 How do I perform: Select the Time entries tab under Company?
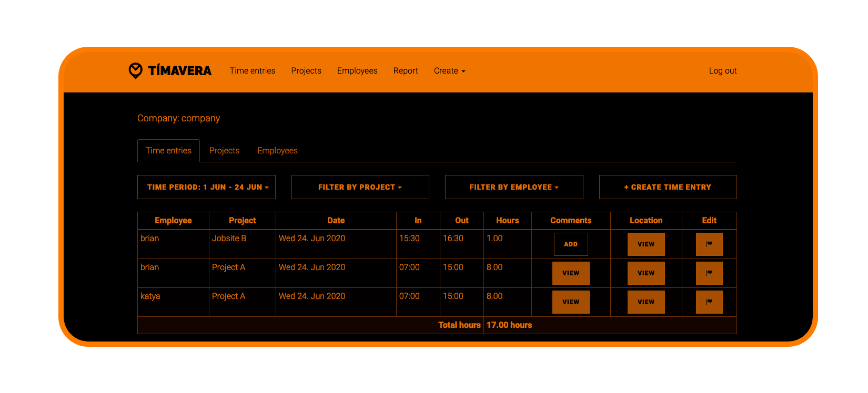168,151
